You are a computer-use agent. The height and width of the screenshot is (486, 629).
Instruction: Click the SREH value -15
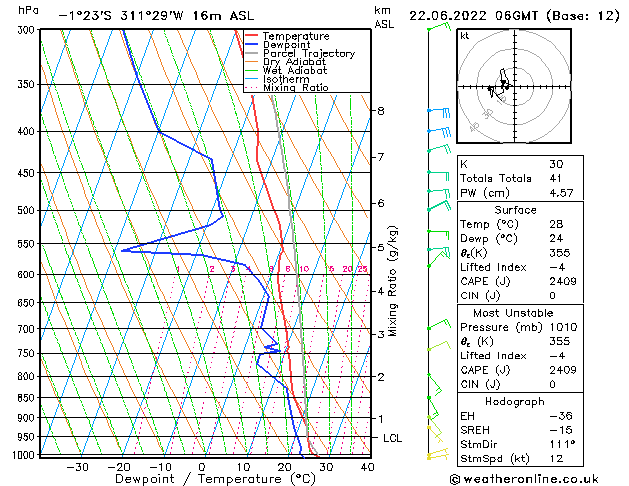click(x=561, y=430)
